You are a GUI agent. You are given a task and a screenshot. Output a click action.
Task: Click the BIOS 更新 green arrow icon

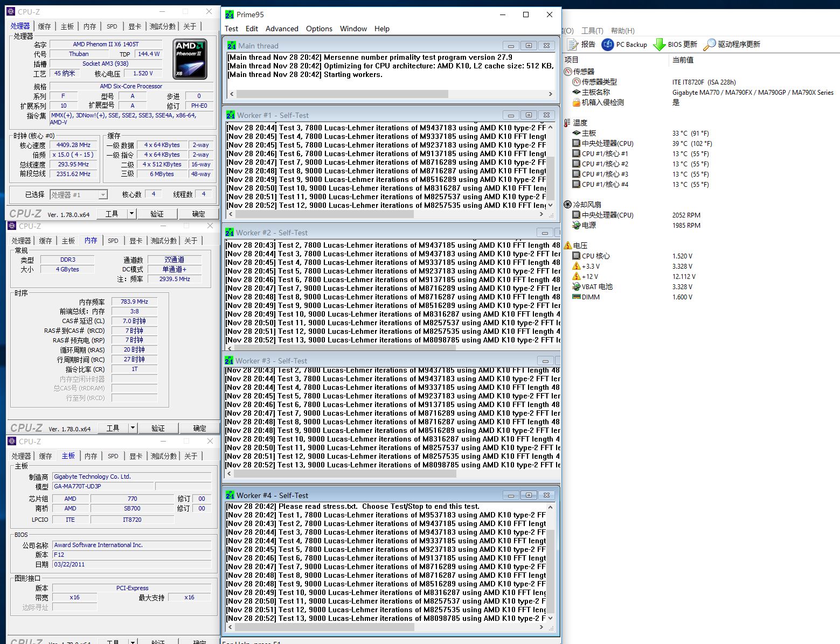coord(659,45)
